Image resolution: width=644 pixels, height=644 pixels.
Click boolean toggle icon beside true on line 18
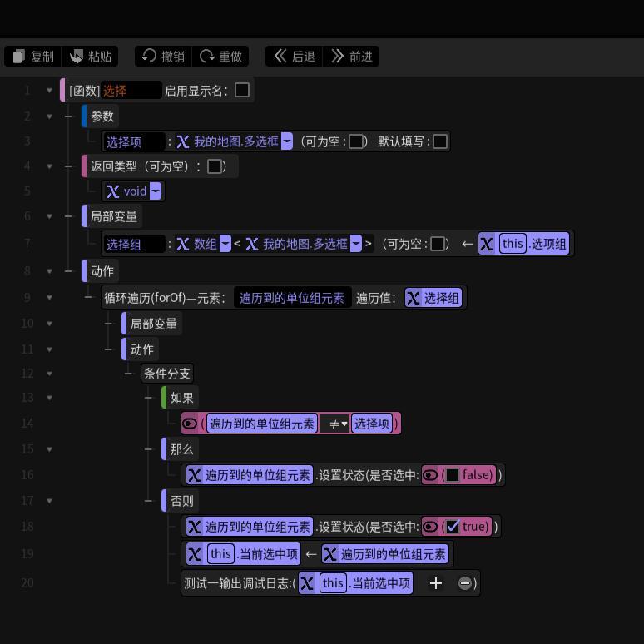tap(430, 527)
